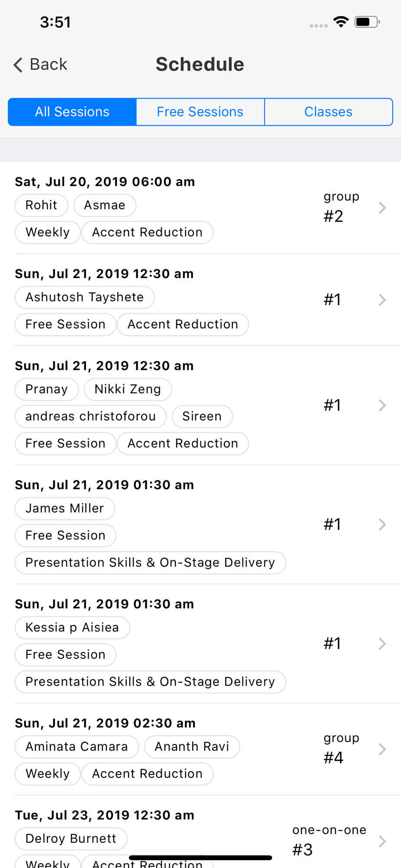Tap the andreas christoforou name tag
The width and height of the screenshot is (401, 868).
click(x=90, y=416)
